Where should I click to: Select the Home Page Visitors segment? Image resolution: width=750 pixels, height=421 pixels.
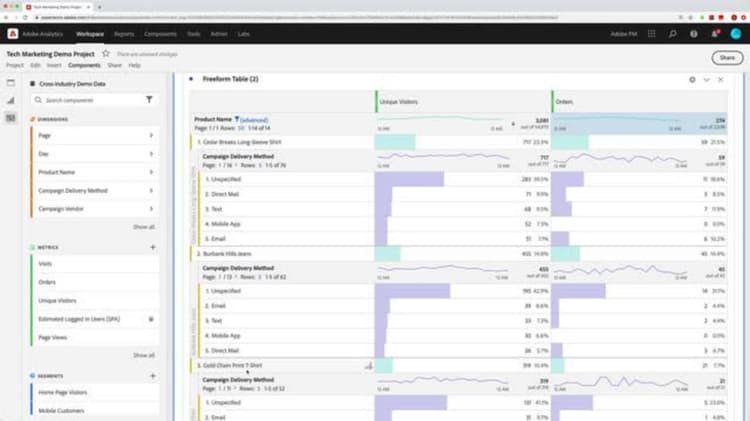[x=95, y=392]
